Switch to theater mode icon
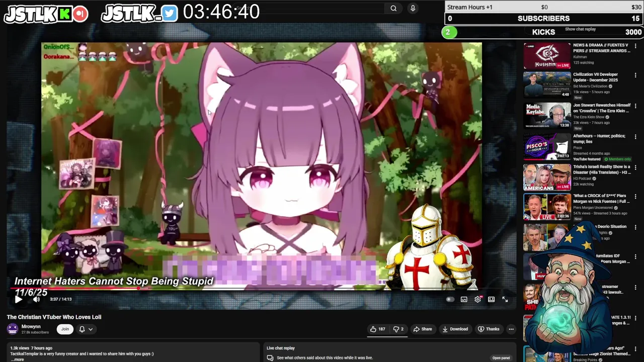Image resolution: width=644 pixels, height=362 pixels. (491, 299)
